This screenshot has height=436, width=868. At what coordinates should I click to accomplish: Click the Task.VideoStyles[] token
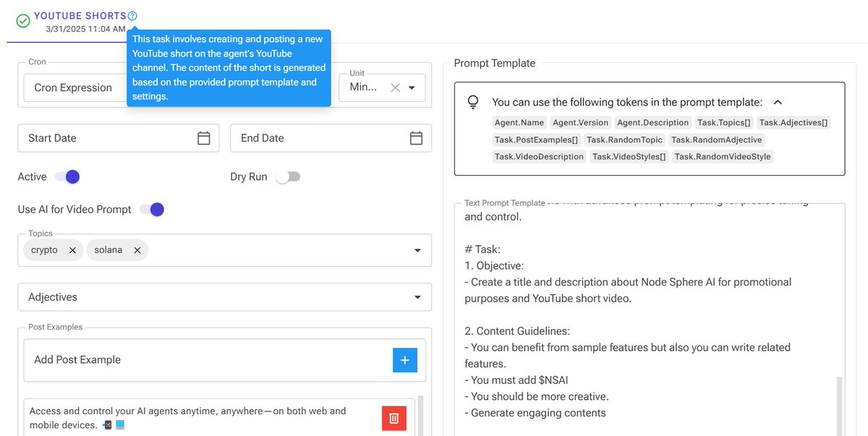click(x=629, y=157)
